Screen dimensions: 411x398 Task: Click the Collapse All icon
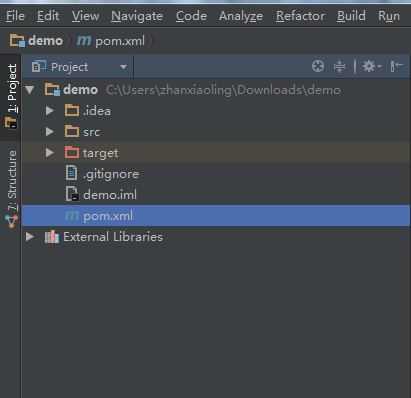point(339,66)
